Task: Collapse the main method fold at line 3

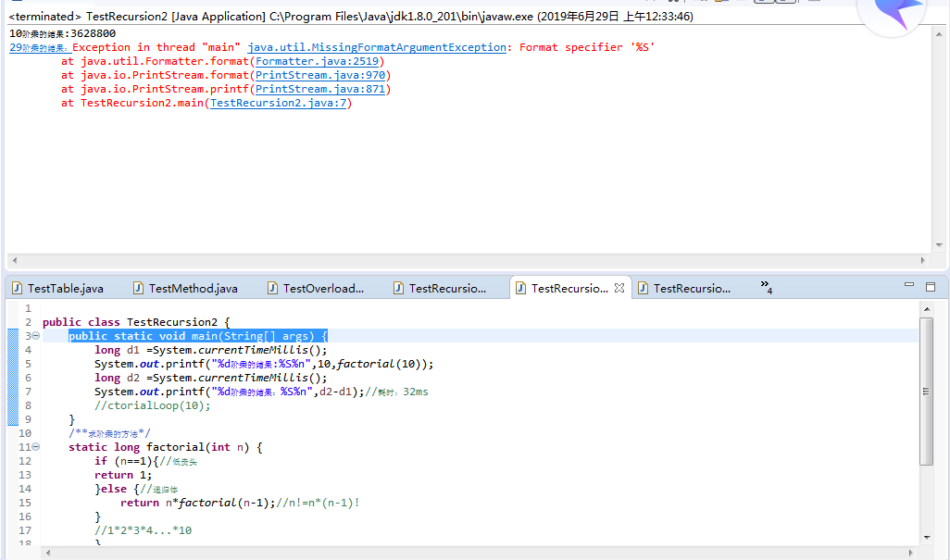Action: point(36,335)
